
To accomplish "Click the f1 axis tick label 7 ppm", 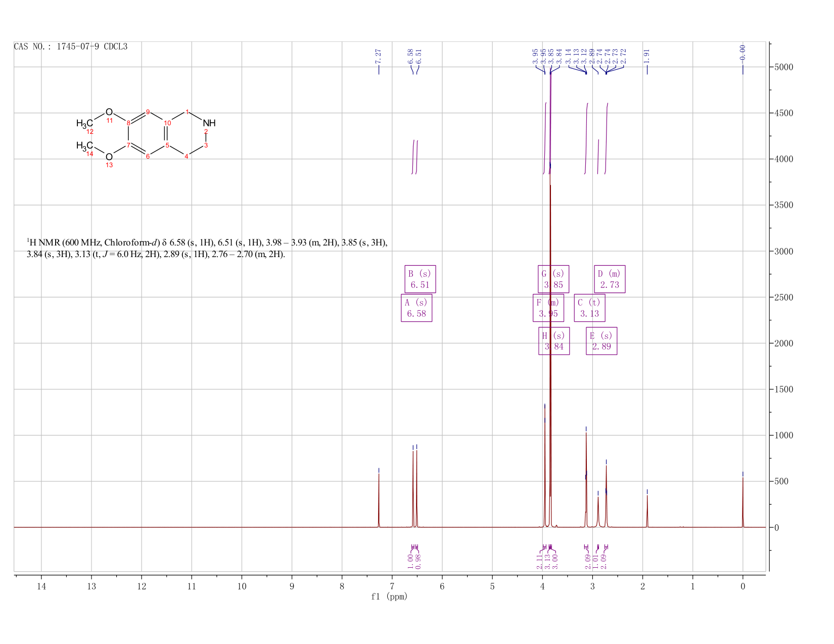I will (392, 586).
